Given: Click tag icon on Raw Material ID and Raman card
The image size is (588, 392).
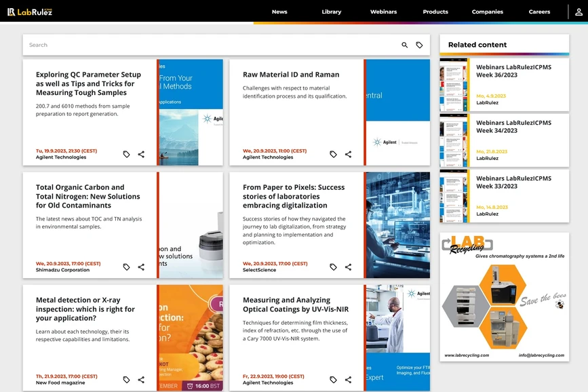Looking at the screenshot, I should tap(333, 154).
